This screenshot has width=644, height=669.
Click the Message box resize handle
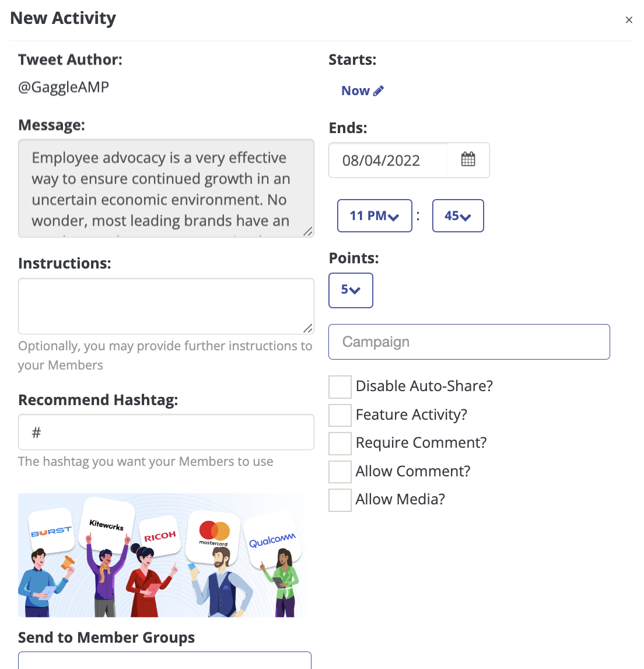click(308, 231)
